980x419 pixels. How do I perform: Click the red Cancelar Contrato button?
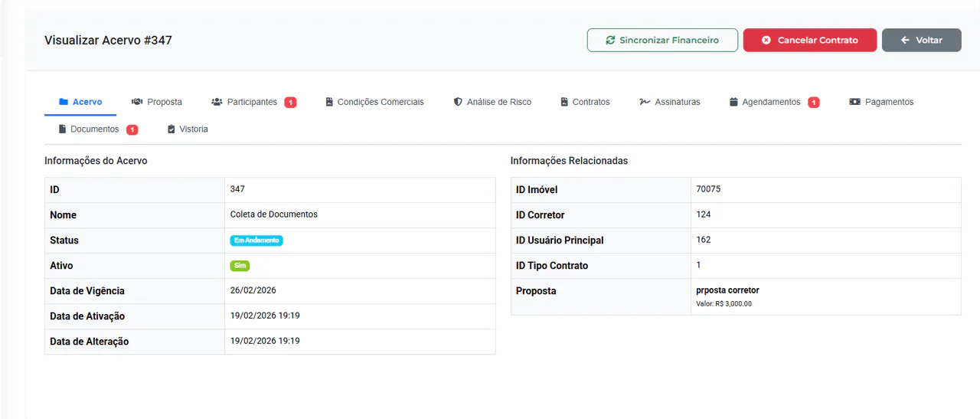pyautogui.click(x=809, y=40)
